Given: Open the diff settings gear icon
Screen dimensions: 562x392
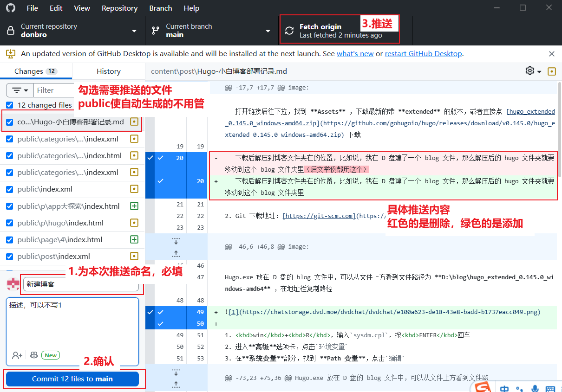Looking at the screenshot, I should [x=529, y=71].
